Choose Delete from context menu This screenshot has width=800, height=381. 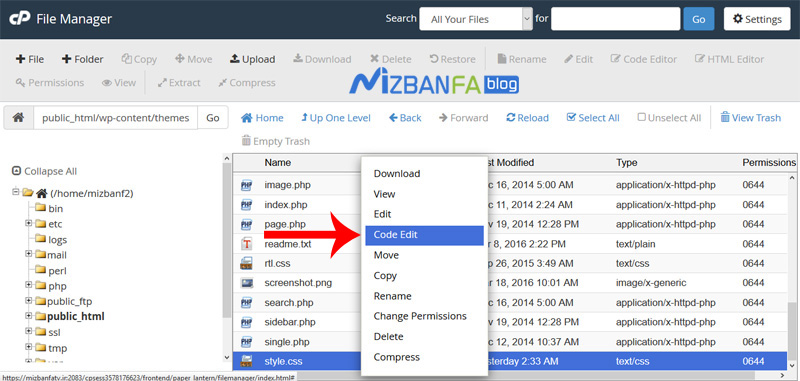(x=424, y=337)
